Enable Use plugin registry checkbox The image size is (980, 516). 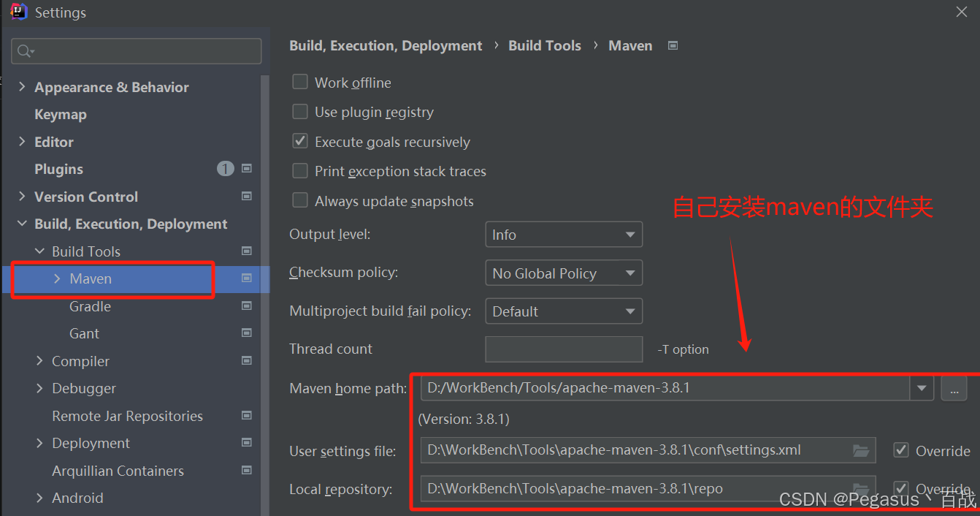point(299,111)
